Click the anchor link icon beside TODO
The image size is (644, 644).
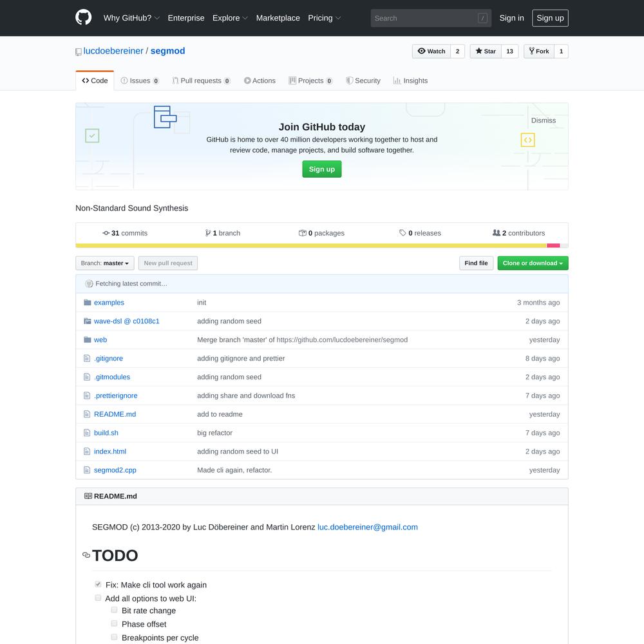click(86, 555)
